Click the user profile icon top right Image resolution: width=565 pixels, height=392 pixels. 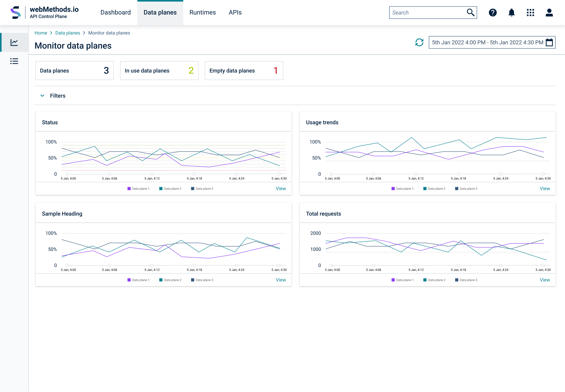(x=549, y=13)
